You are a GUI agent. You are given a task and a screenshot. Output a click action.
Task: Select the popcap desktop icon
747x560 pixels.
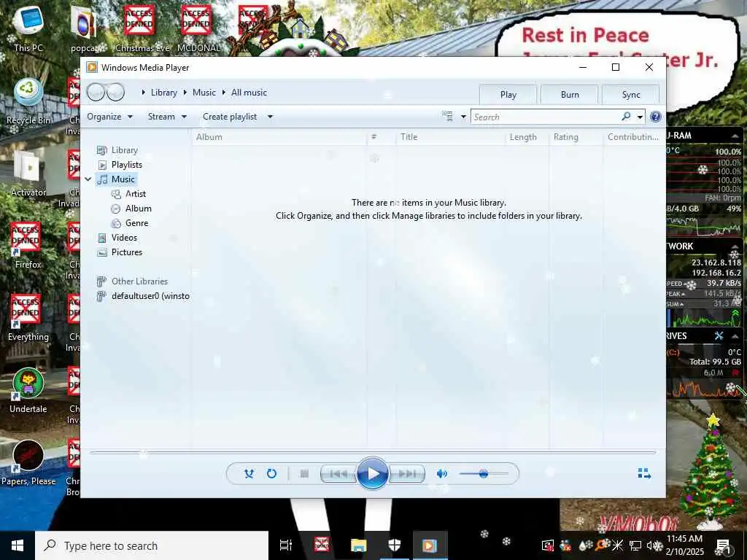(85, 29)
